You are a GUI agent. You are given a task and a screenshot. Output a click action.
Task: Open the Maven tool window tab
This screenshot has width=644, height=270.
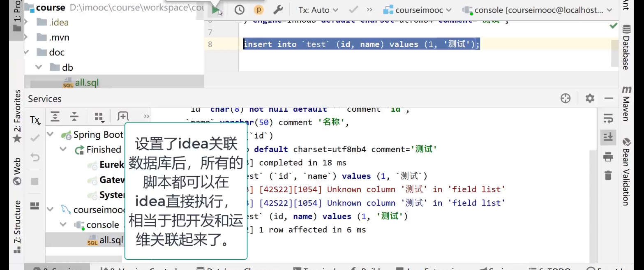point(626,103)
